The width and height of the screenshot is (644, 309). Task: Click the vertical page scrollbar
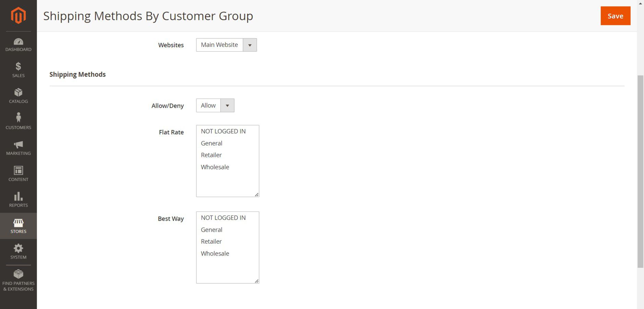[x=640, y=171]
